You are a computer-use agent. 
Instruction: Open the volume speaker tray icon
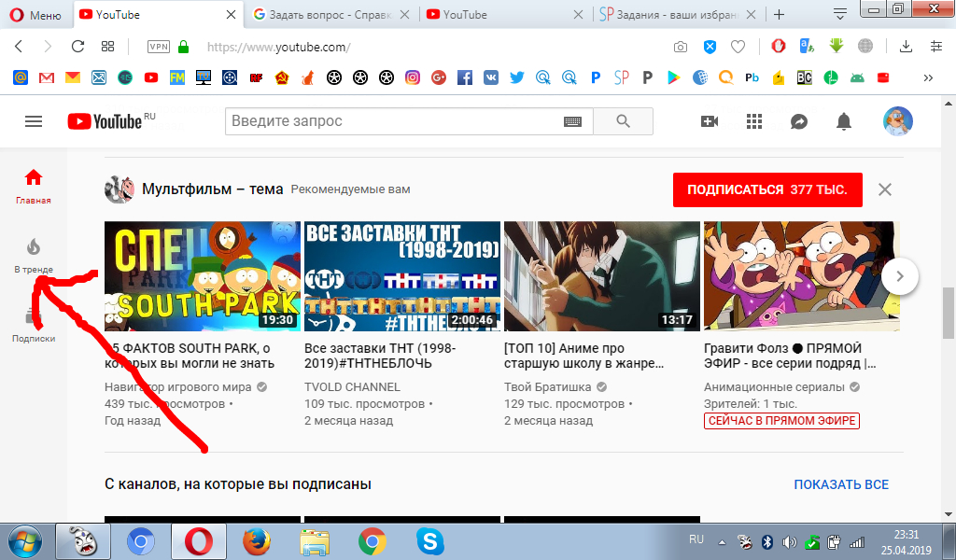(789, 541)
